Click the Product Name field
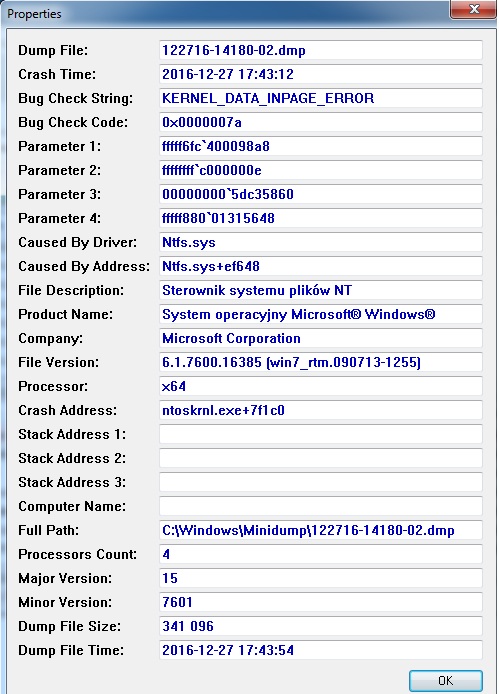Viewport: 499px width, 694px height. point(321,314)
